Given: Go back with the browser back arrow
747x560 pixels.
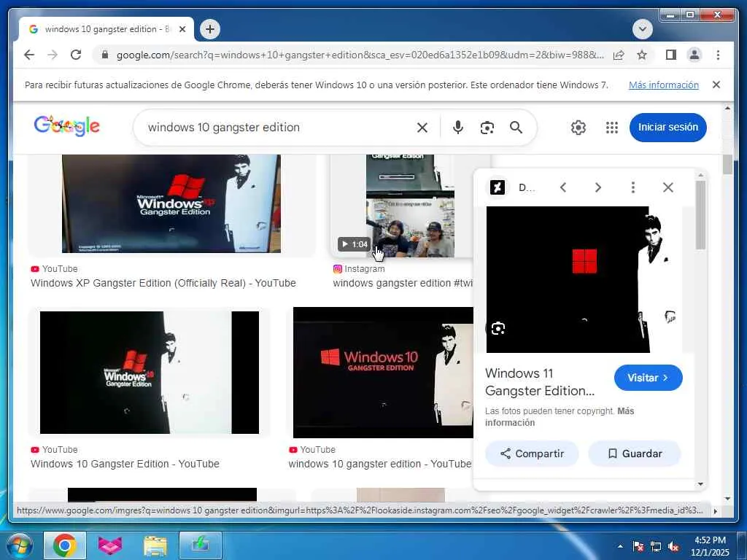Looking at the screenshot, I should pos(29,55).
